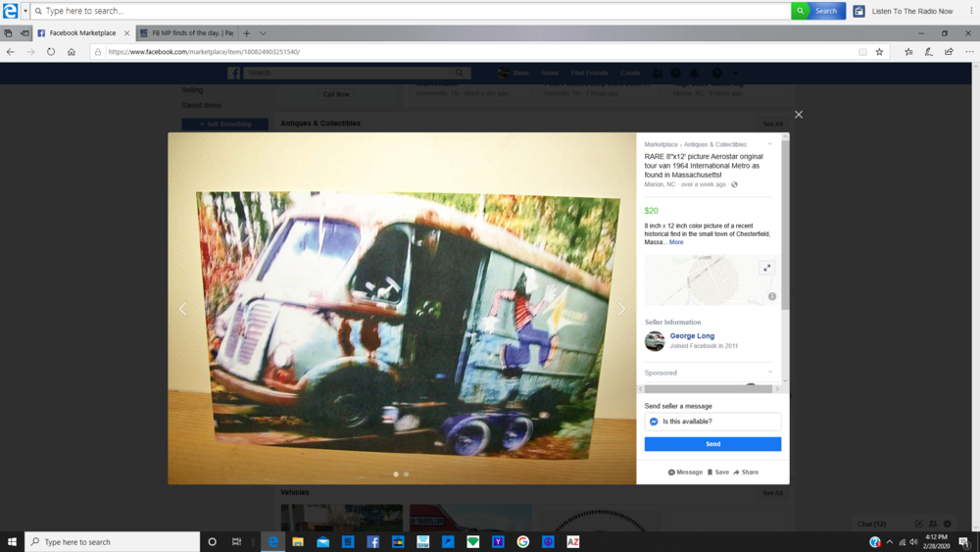The height and width of the screenshot is (552, 980).
Task: Open the Sponsored options chevron
Action: [770, 373]
